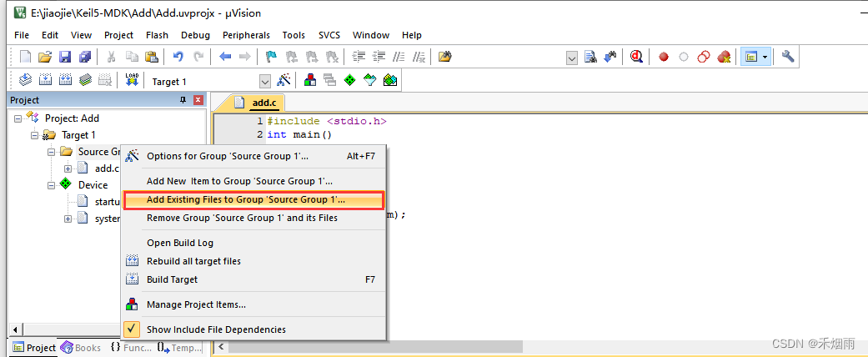The width and height of the screenshot is (868, 357).
Task: Download to flash with the LOAD icon
Action: click(132, 80)
